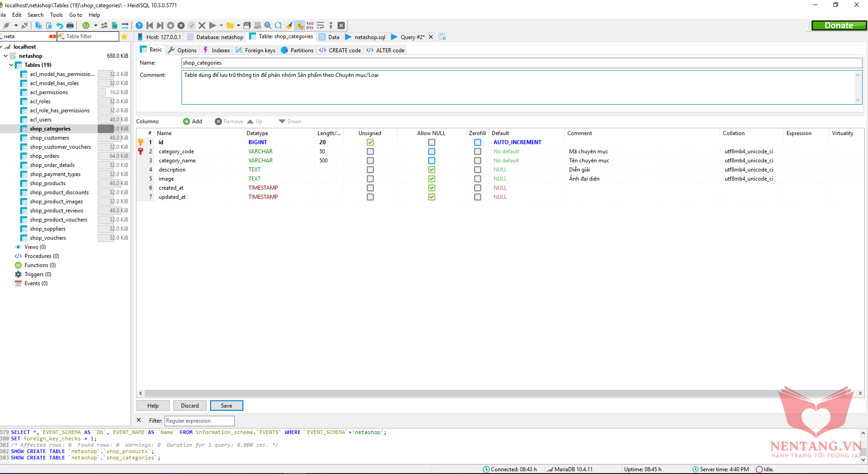Image resolution: width=868 pixels, height=474 pixels.
Task: Click the Regular expression filter field
Action: 199,421
